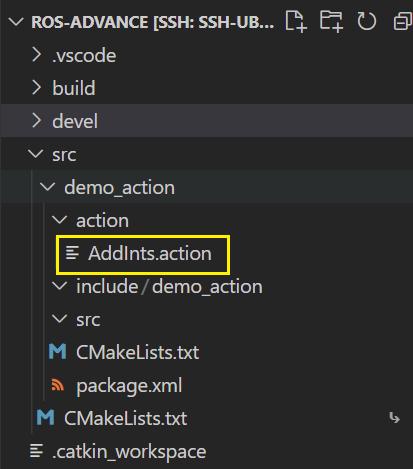
Task: Expand the .vscode folder chevron
Action: [36, 55]
